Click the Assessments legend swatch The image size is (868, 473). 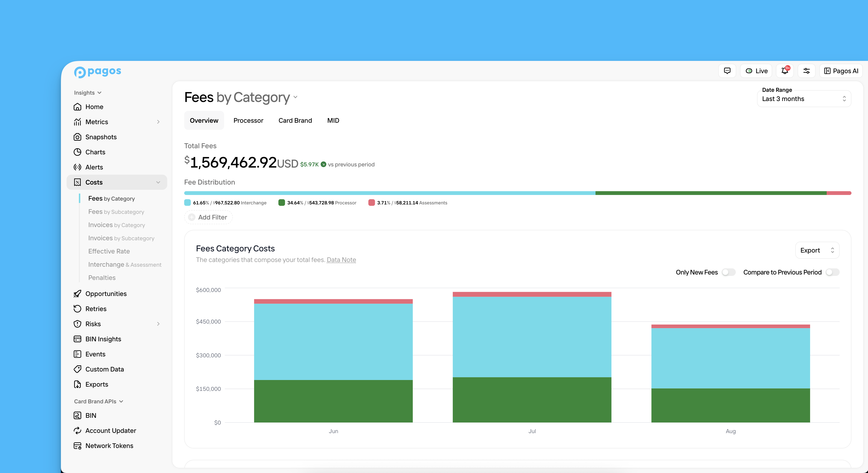(x=371, y=203)
